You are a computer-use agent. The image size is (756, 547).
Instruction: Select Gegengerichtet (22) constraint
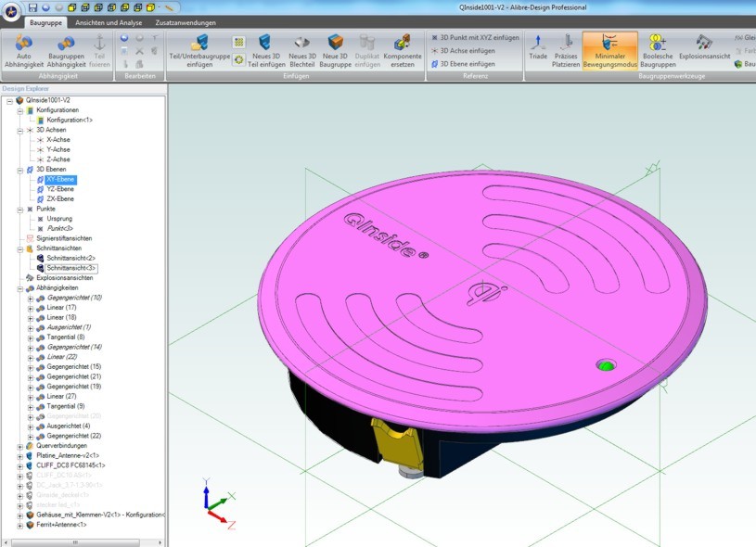pyautogui.click(x=74, y=436)
